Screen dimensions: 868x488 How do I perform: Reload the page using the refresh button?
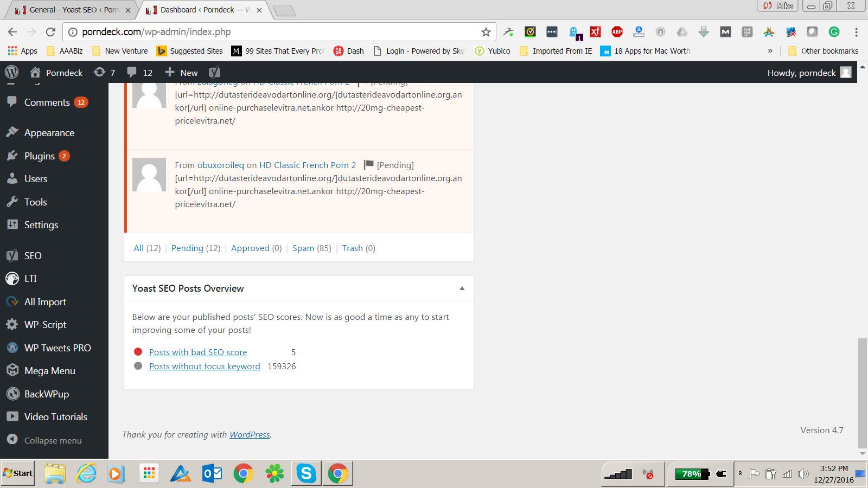point(50,32)
